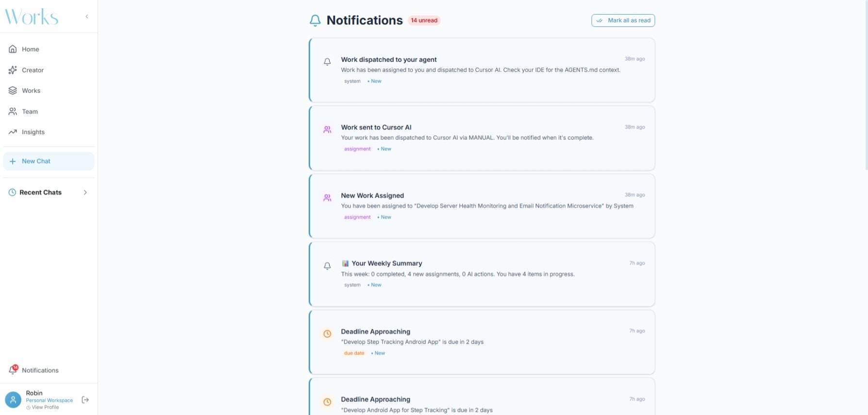Click system tag on Weekly Summary card
Image resolution: width=868 pixels, height=415 pixels.
click(352, 285)
